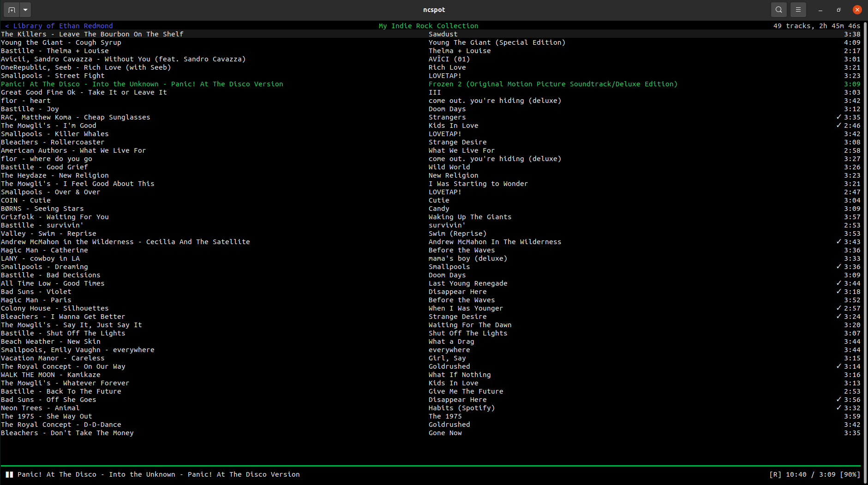Image resolution: width=868 pixels, height=485 pixels.
Task: Select Smallpools - Killer Whales track
Action: point(431,134)
